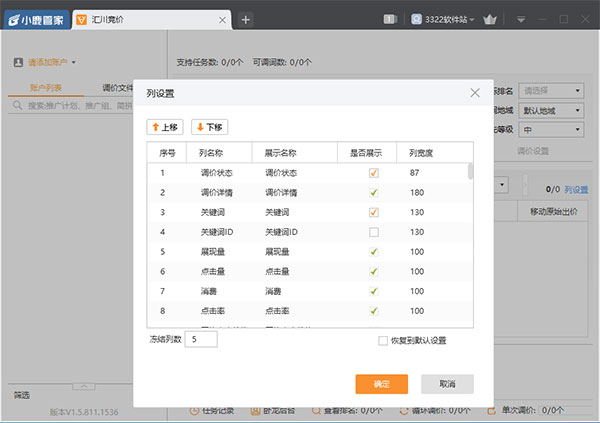
Task: Uncheck display checkbox for 点击量 row
Action: click(x=374, y=271)
